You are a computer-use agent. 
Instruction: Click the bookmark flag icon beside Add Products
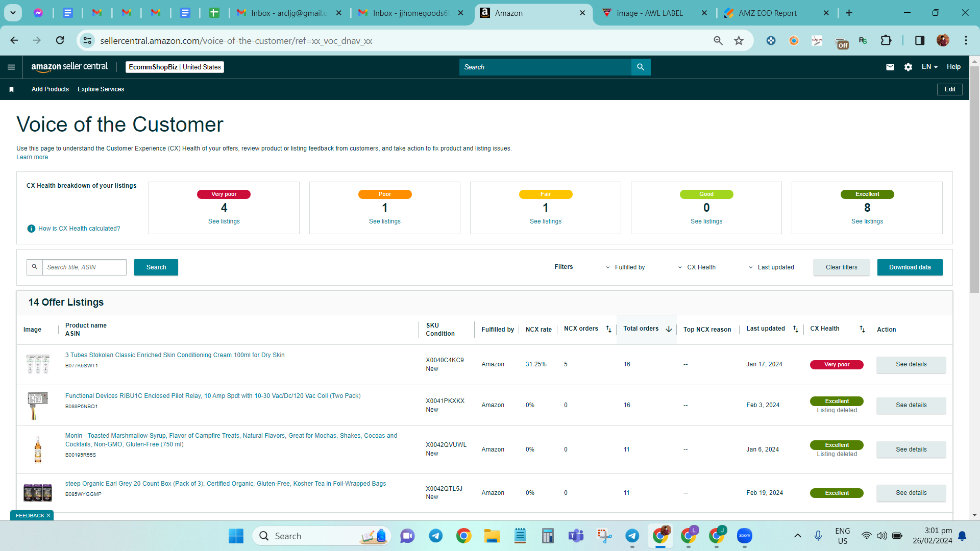click(x=11, y=89)
